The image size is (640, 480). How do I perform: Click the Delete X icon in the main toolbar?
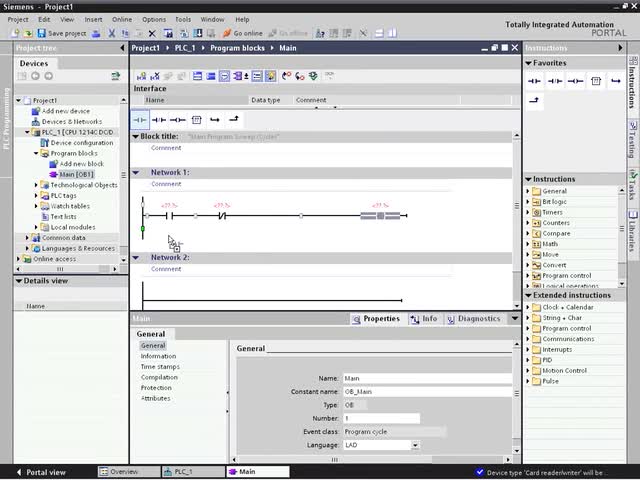point(152,33)
